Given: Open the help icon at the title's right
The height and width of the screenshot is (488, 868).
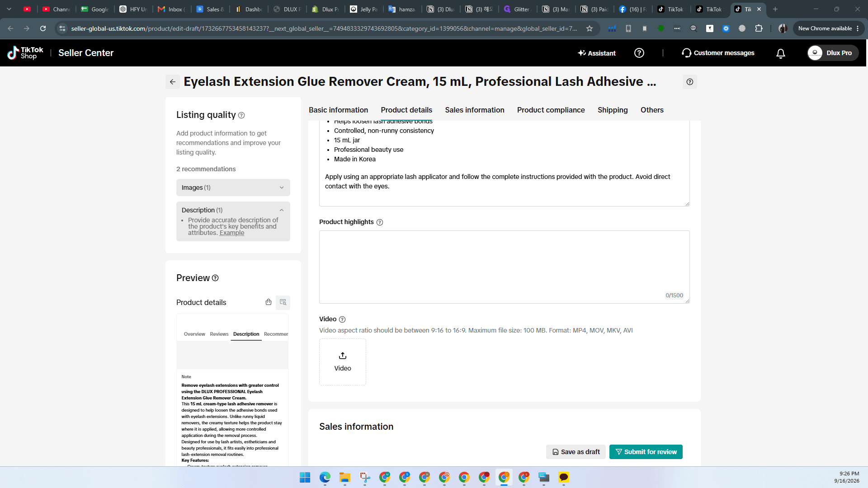Looking at the screenshot, I should click(689, 82).
